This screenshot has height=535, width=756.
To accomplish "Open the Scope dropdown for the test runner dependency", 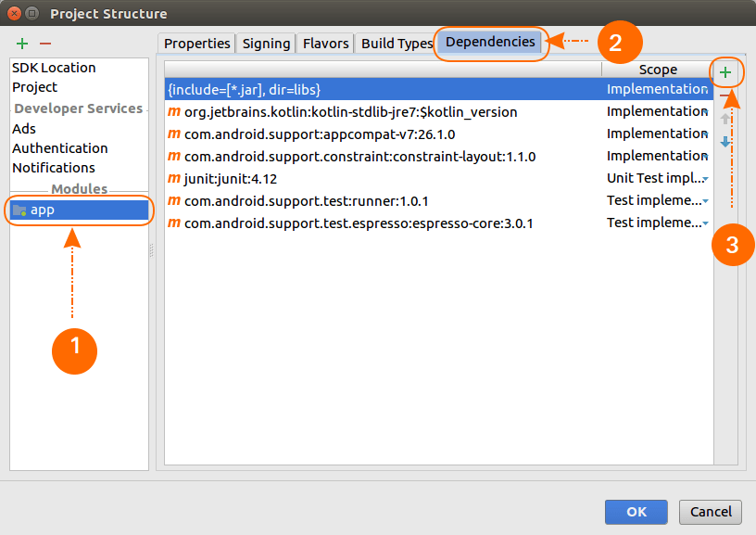I will click(x=705, y=199).
